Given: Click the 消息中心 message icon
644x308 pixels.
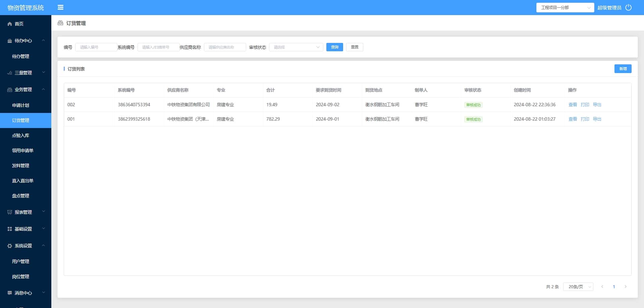Looking at the screenshot, I should tap(10, 293).
